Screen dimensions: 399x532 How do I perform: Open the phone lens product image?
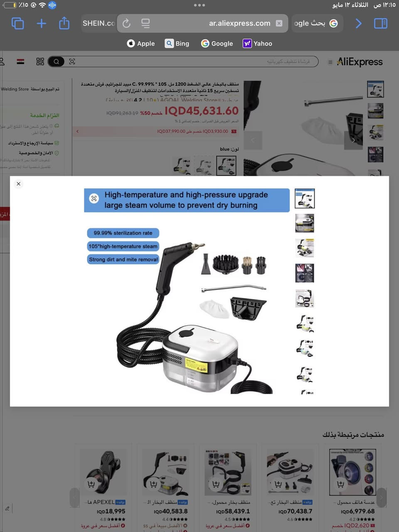pyautogui.click(x=352, y=472)
